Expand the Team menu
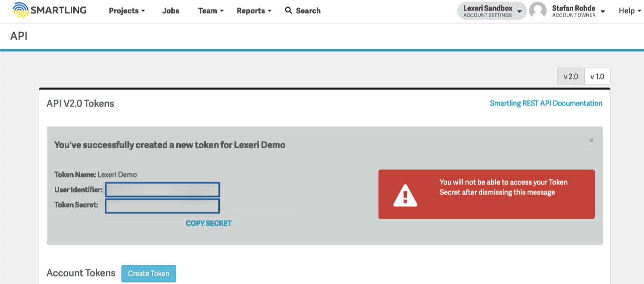Viewport: 644px width, 284px height. pos(211,11)
